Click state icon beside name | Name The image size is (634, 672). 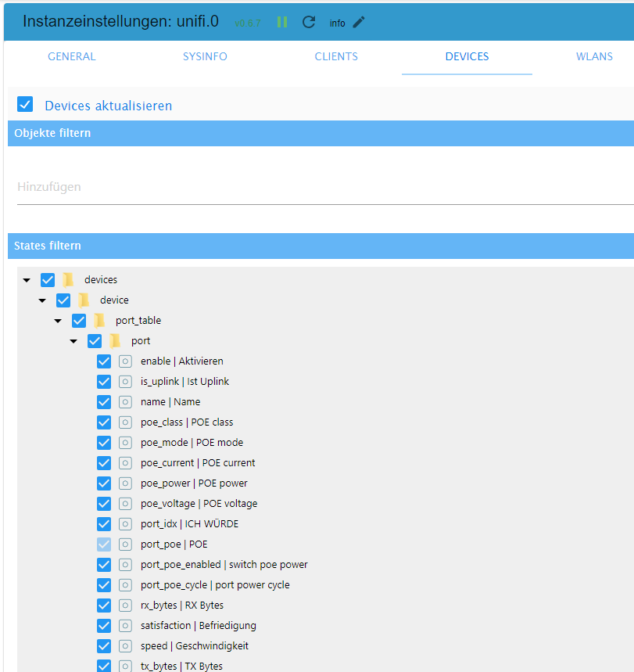pyautogui.click(x=125, y=402)
